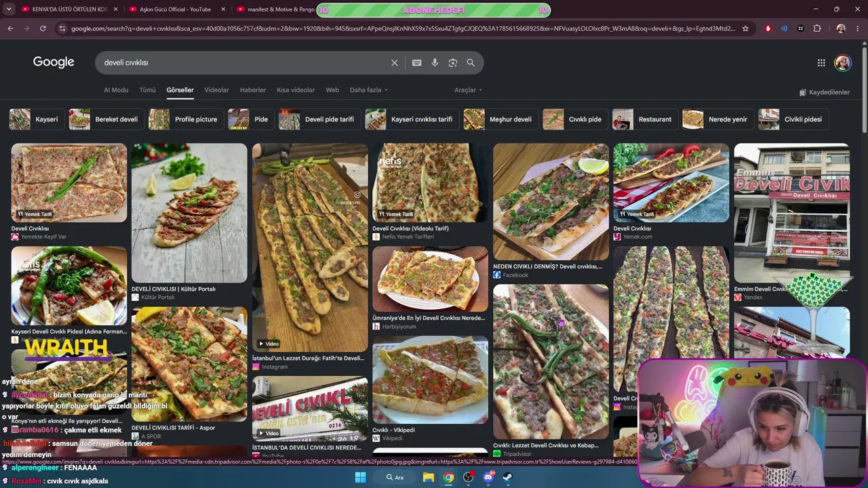Select the Develi pide tarifi chip
The width and height of the screenshot is (868, 488).
319,119
